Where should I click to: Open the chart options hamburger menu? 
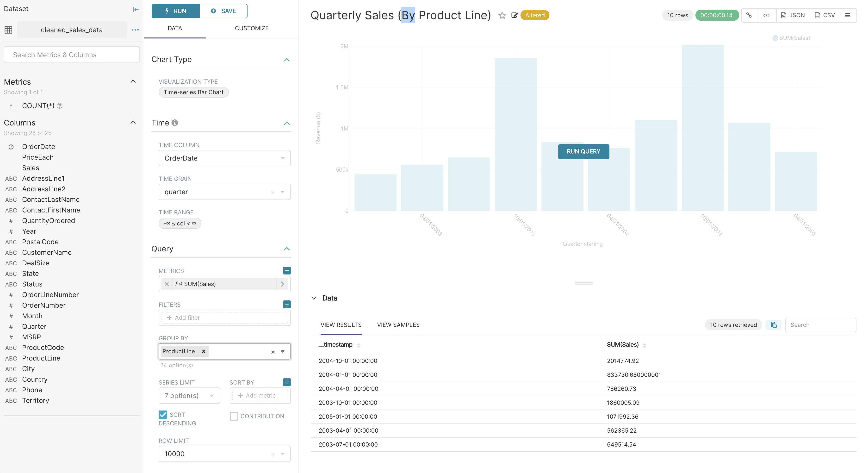[849, 15]
